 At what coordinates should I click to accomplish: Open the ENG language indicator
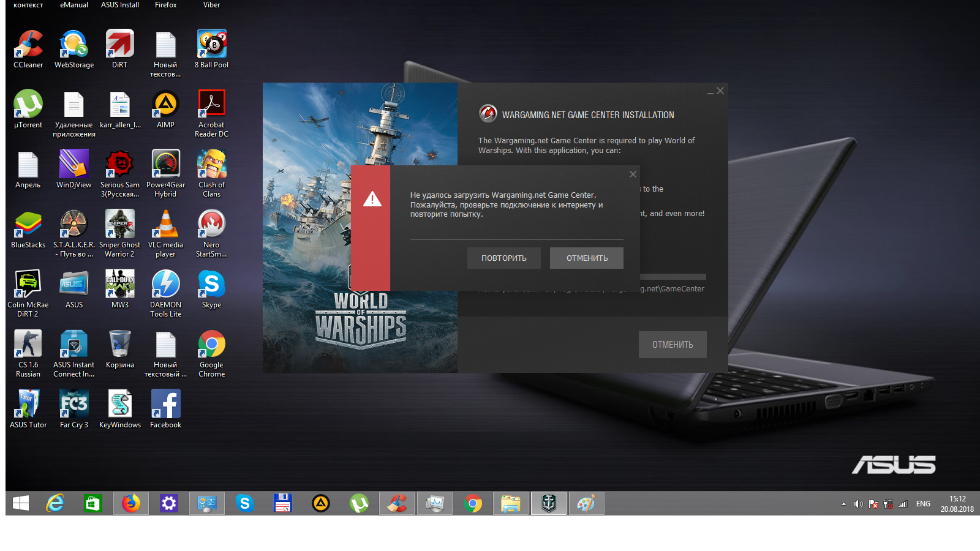923,504
